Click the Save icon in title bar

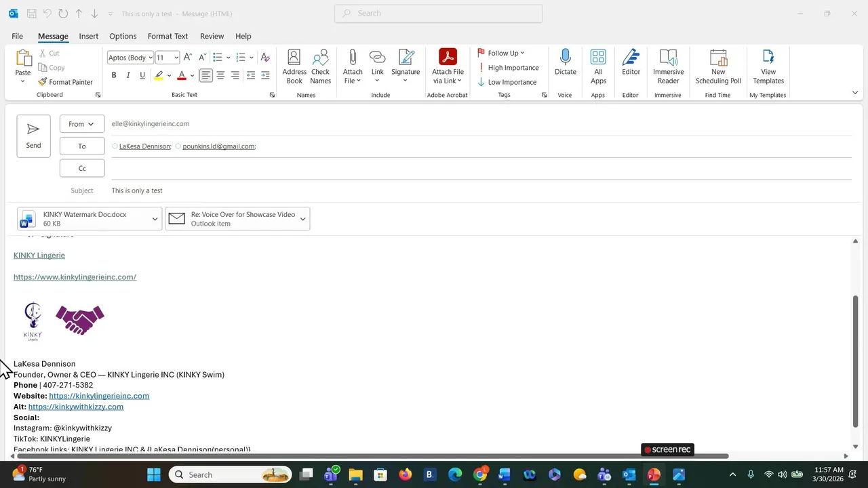coord(31,14)
